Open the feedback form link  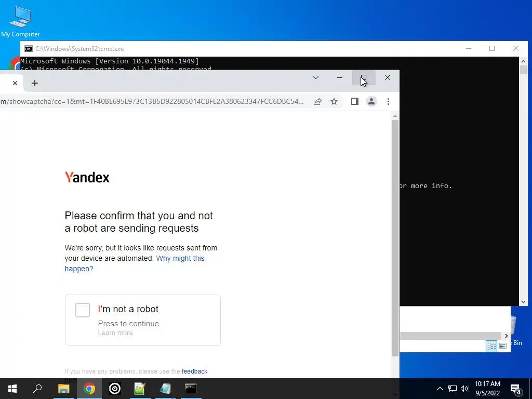click(x=194, y=371)
